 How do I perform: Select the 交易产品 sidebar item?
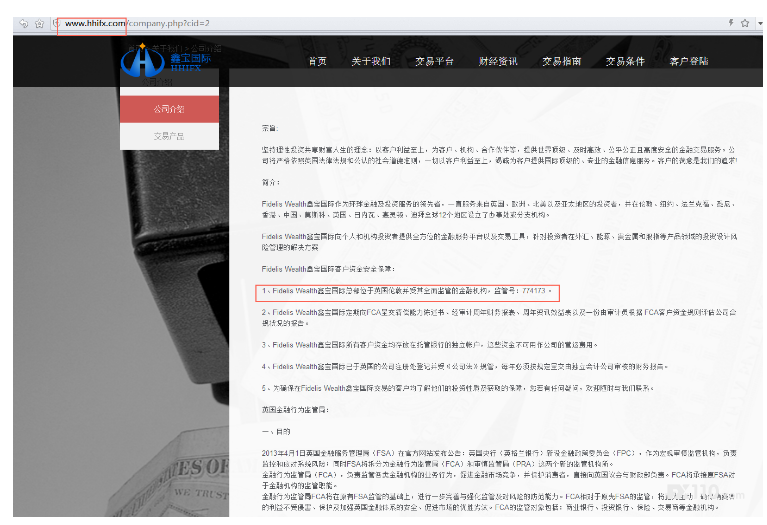tap(169, 136)
